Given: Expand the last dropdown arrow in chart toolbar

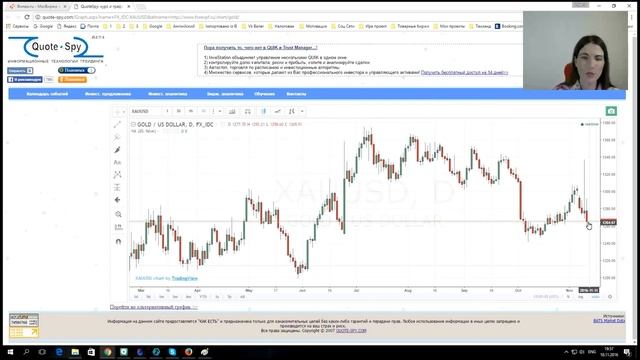Looking at the screenshot, I should click(x=302, y=111).
